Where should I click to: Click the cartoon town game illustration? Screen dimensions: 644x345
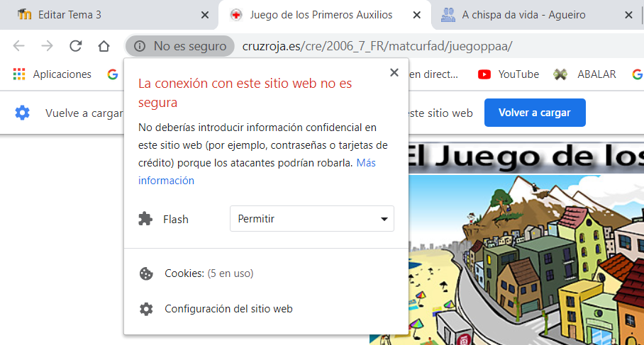pos(526,260)
